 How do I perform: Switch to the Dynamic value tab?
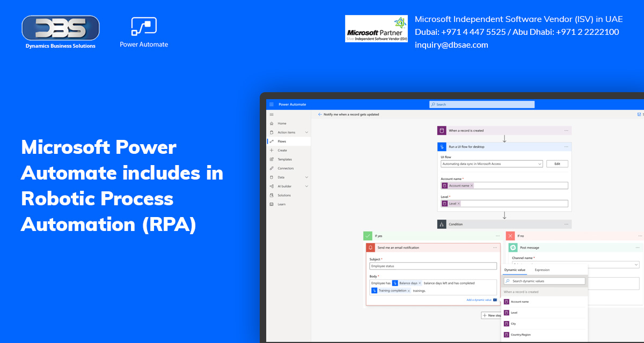tap(514, 270)
